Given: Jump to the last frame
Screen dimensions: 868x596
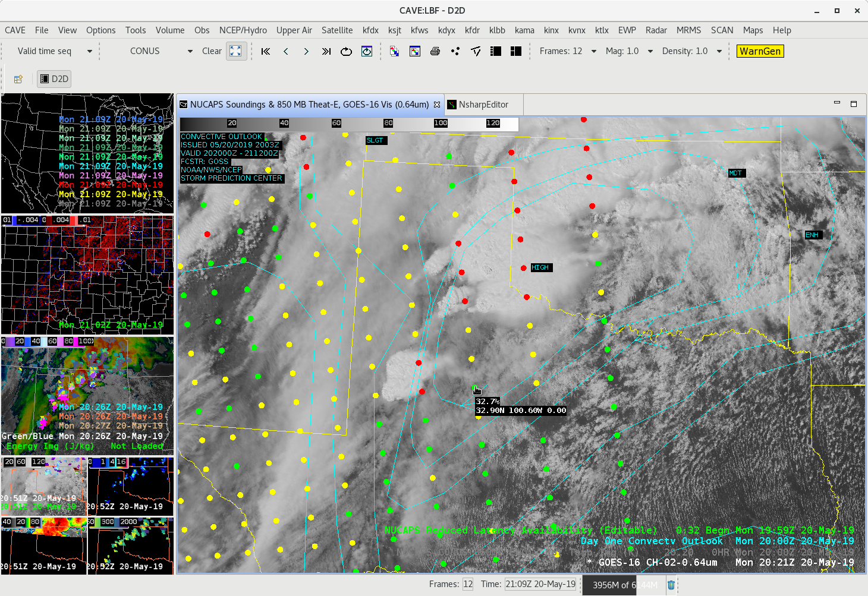Looking at the screenshot, I should pos(326,52).
